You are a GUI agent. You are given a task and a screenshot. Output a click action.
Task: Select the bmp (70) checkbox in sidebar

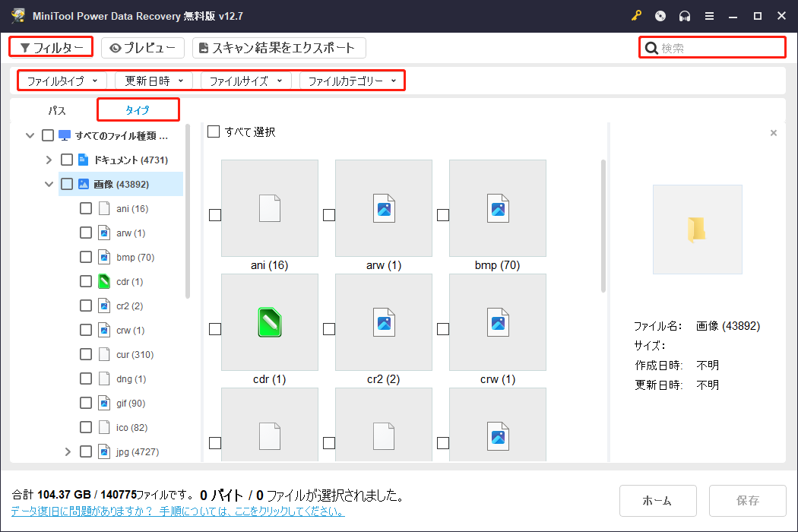[x=85, y=257]
